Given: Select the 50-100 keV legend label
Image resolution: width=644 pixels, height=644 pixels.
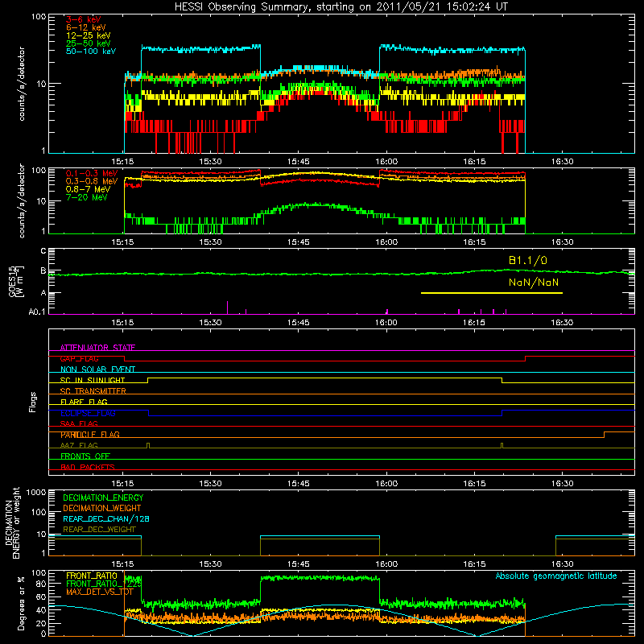Looking at the screenshot, I should tap(91, 52).
